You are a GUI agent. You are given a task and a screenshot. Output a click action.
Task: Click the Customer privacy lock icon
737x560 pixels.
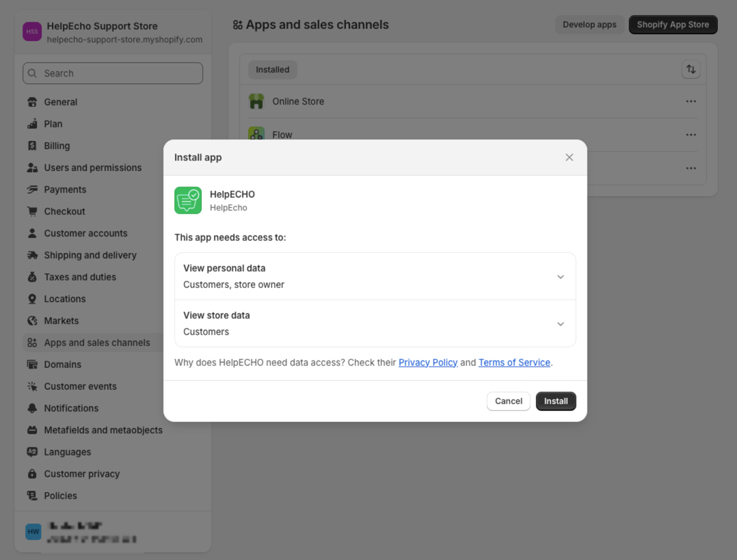click(x=32, y=474)
